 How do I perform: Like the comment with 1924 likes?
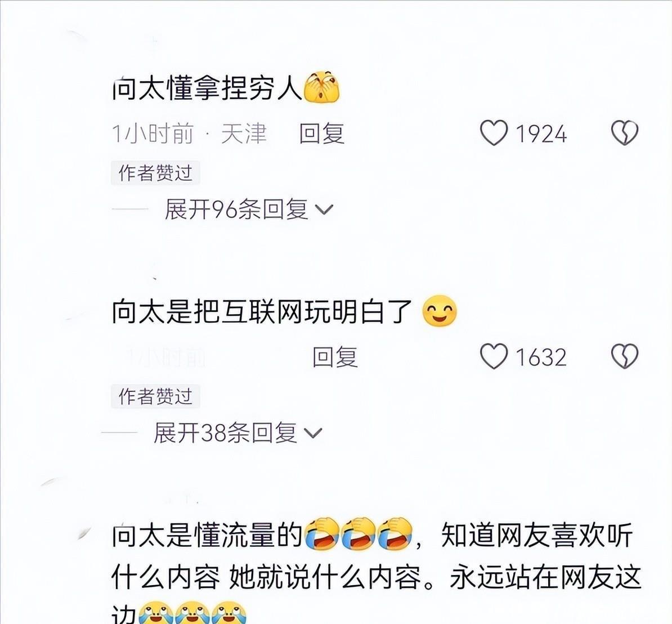pos(494,133)
